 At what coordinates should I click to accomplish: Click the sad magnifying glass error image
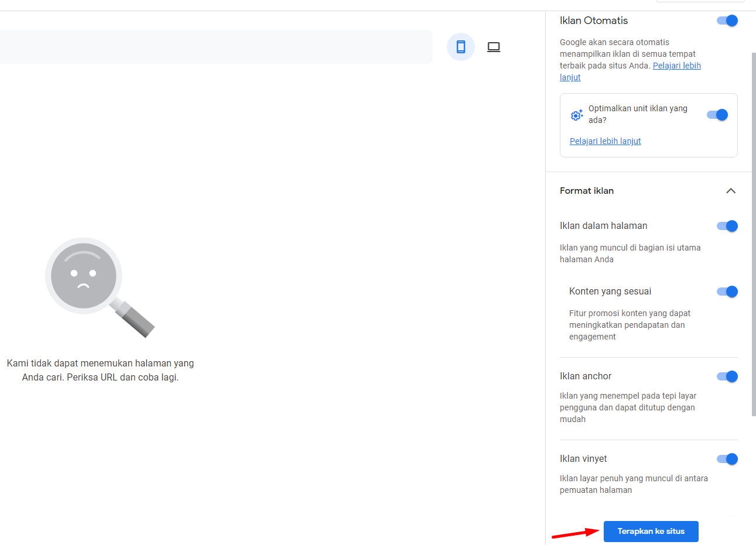point(100,287)
